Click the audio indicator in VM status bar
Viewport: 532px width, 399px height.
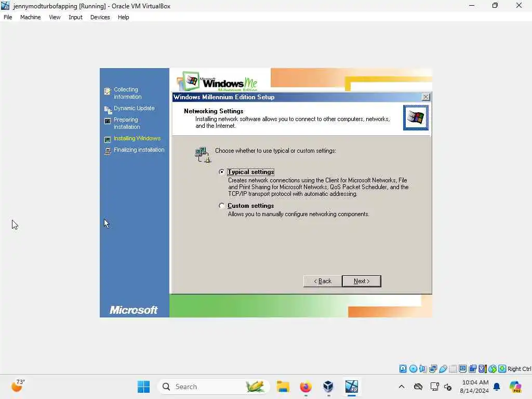click(423, 369)
